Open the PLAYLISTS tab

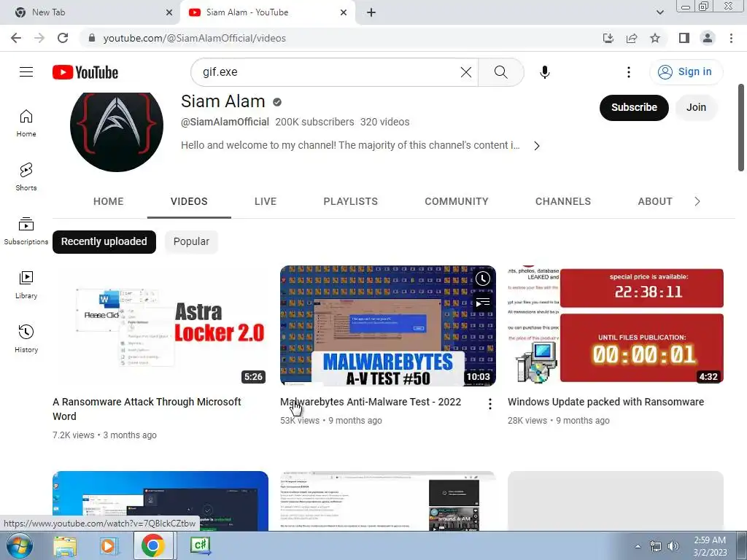(351, 201)
